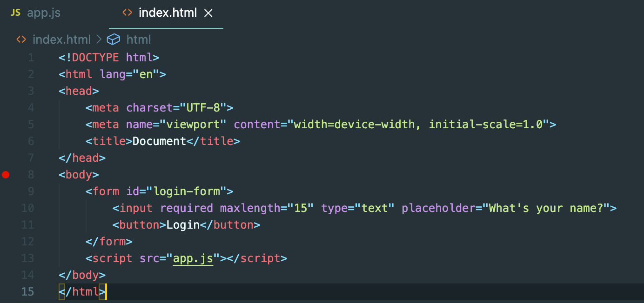Click the "UTF-8" charset value

click(203, 108)
